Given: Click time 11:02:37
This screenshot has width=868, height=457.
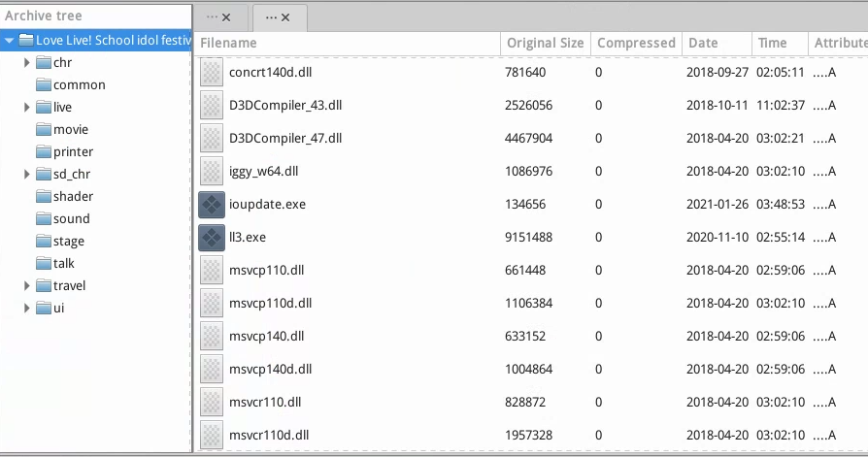Looking at the screenshot, I should pyautogui.click(x=781, y=106).
